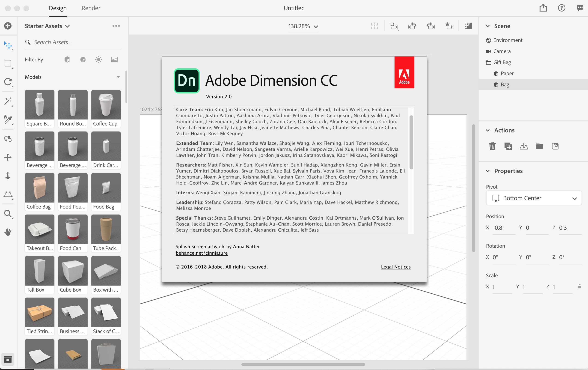Screen dimensions: 588x370
Task: Expand the Actions panel section
Action: (488, 130)
